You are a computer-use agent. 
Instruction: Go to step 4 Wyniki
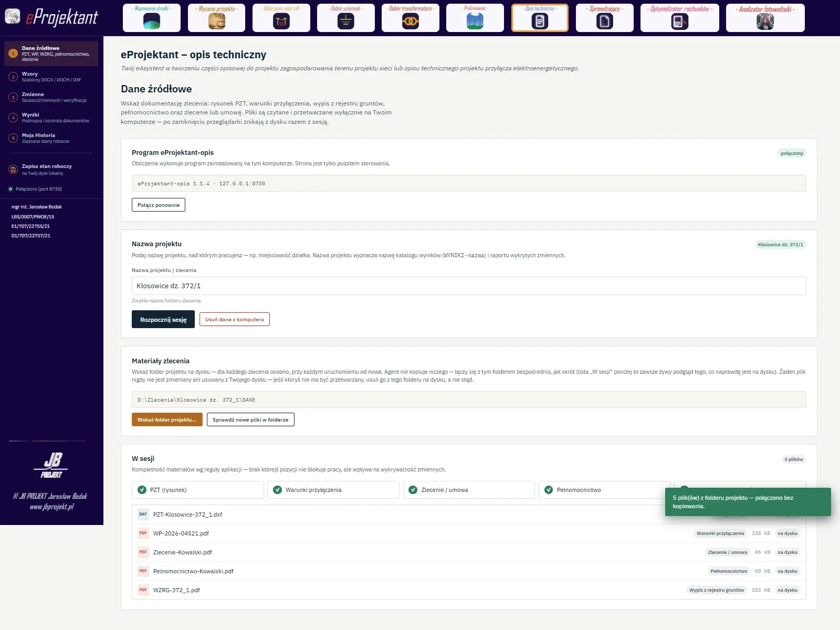coord(51,118)
